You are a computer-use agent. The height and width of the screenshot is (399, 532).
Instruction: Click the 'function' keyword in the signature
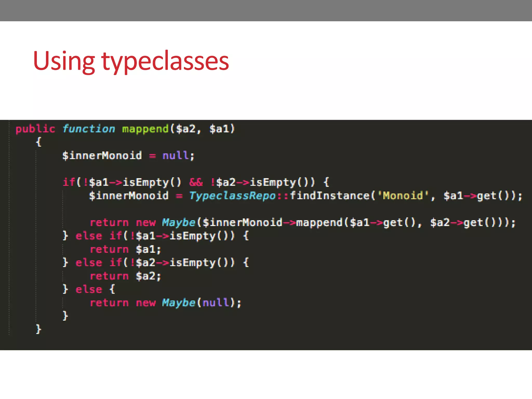coord(89,129)
